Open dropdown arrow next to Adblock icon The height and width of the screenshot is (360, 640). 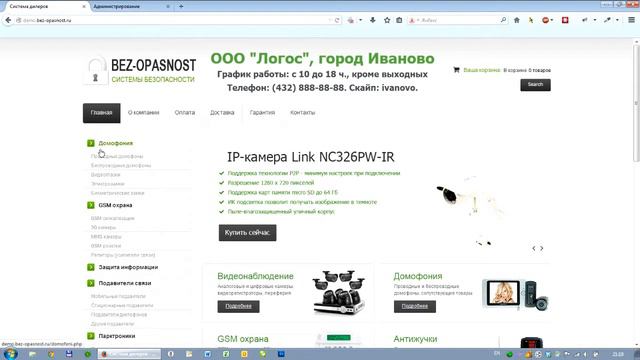[x=552, y=20]
